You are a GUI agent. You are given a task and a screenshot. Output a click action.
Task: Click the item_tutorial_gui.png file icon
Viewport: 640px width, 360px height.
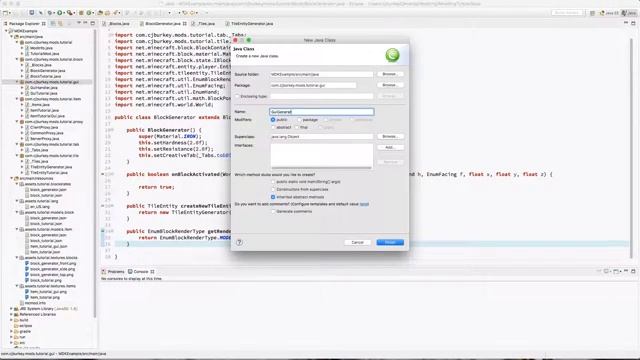(x=27, y=292)
